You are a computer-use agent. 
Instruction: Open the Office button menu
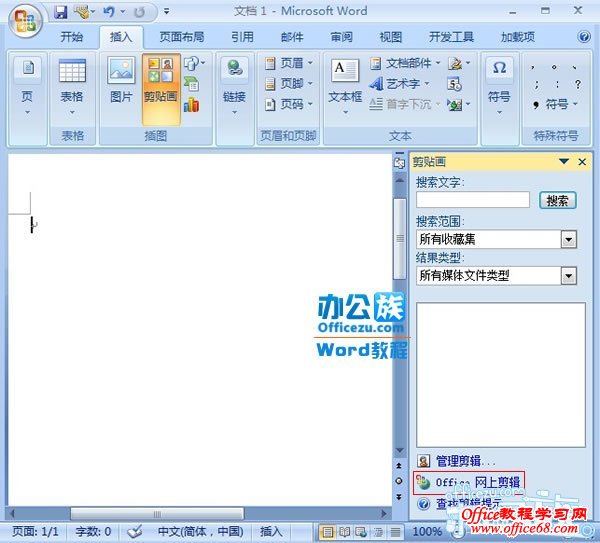tap(25, 21)
